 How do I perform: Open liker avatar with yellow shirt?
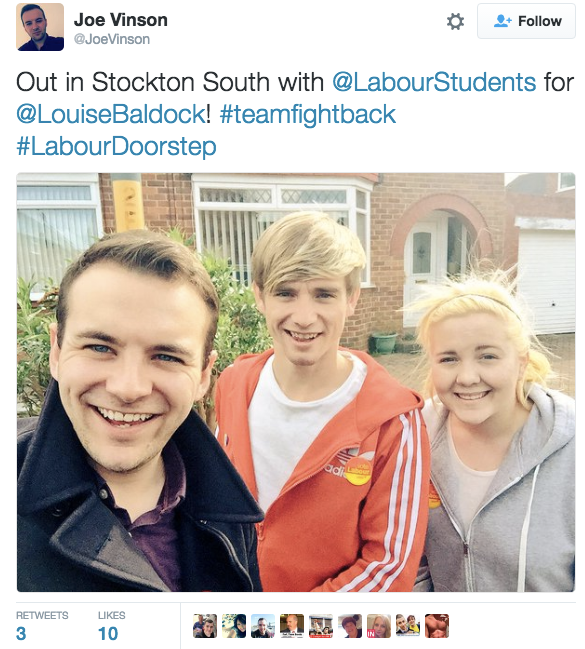(408, 626)
